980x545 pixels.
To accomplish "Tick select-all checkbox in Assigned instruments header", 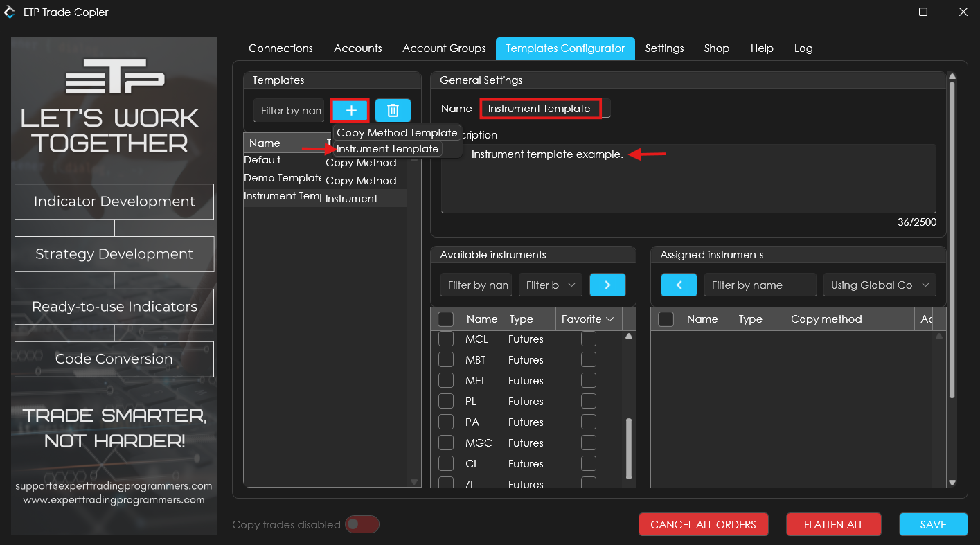I will 666,319.
